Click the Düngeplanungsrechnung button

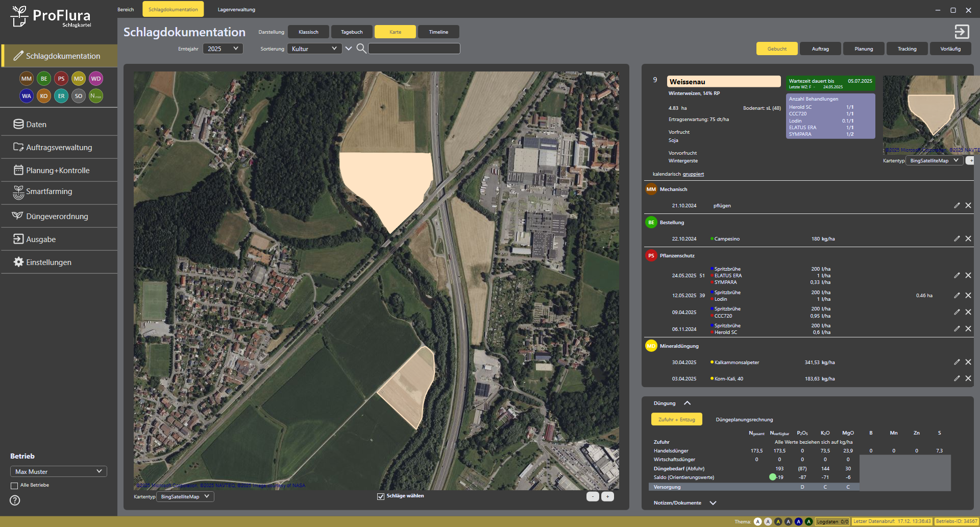(x=744, y=420)
